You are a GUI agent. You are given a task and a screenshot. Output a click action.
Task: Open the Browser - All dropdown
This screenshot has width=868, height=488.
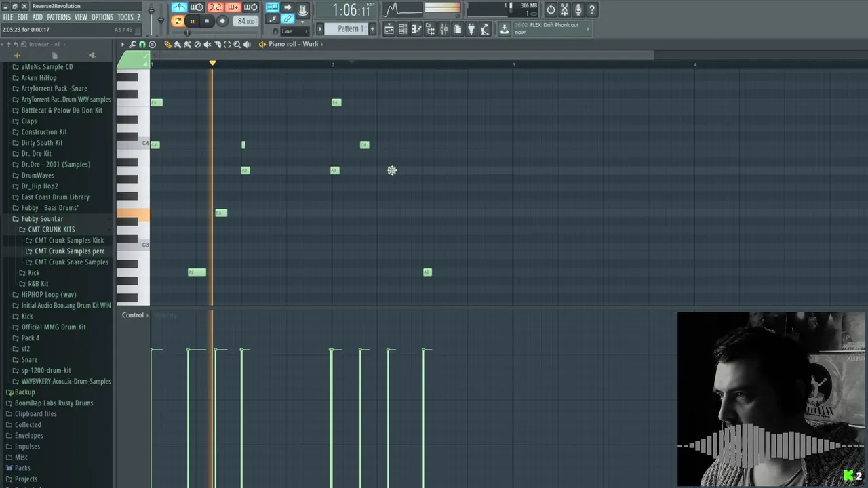tap(47, 45)
